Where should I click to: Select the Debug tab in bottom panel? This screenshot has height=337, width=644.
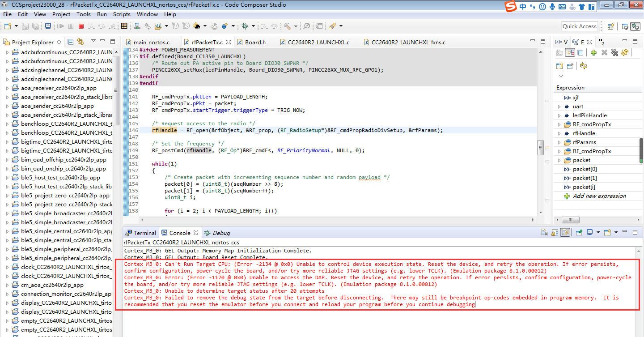[x=217, y=233]
